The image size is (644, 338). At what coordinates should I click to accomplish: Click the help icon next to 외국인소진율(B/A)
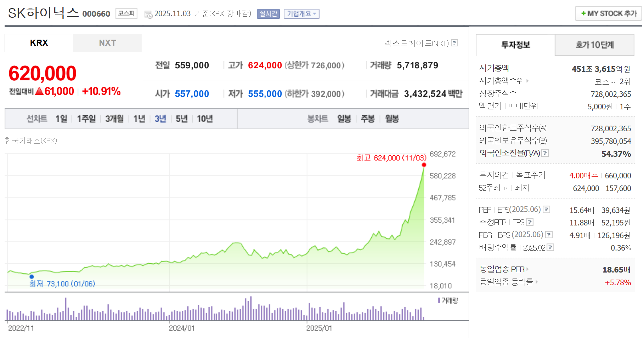tap(545, 153)
